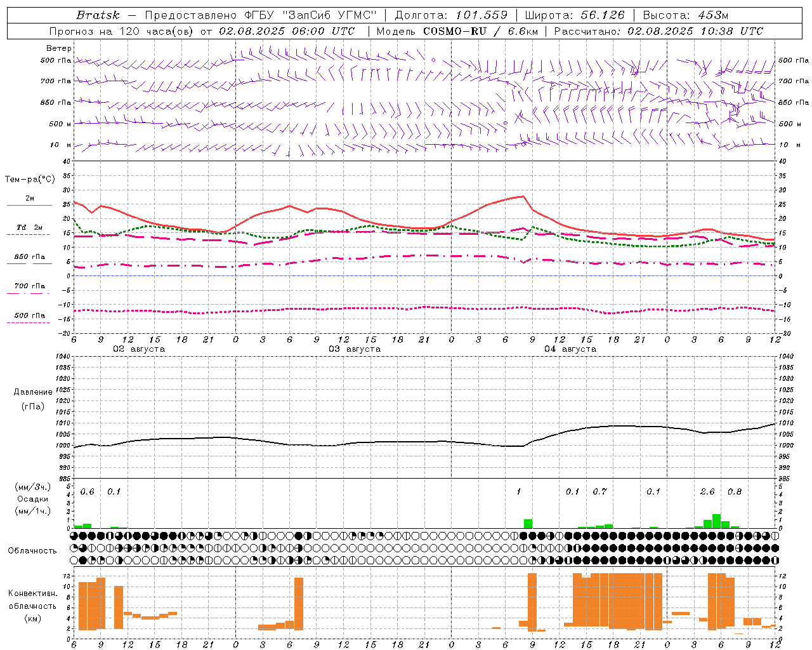Click the Td 2м dew point legend entry
812x650 pixels.
[x=29, y=227]
